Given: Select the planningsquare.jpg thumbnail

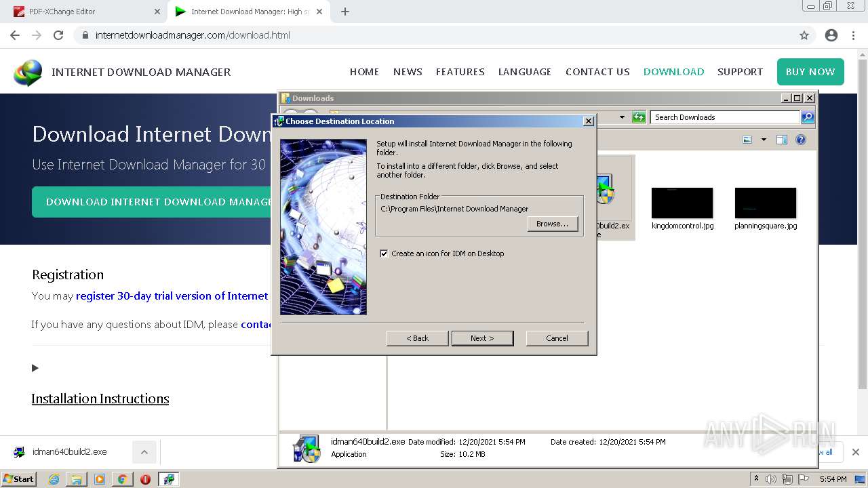Looking at the screenshot, I should pos(766,203).
